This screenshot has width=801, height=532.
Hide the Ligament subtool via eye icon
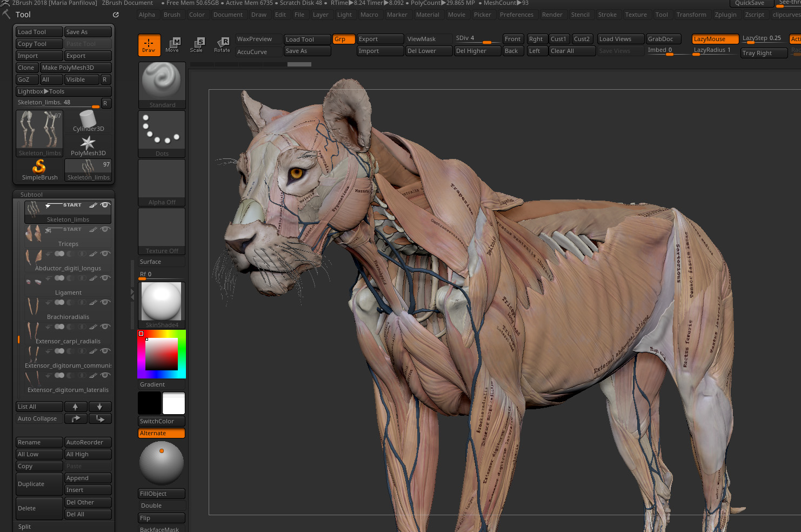click(105, 278)
